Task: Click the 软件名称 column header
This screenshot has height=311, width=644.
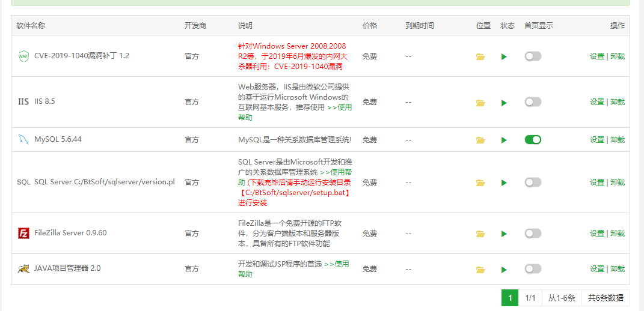Action: (31, 25)
